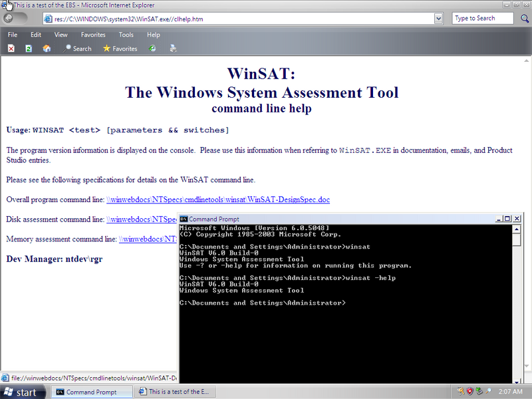The width and height of the screenshot is (532, 399).
Task: Open the Help menu
Action: click(x=154, y=35)
